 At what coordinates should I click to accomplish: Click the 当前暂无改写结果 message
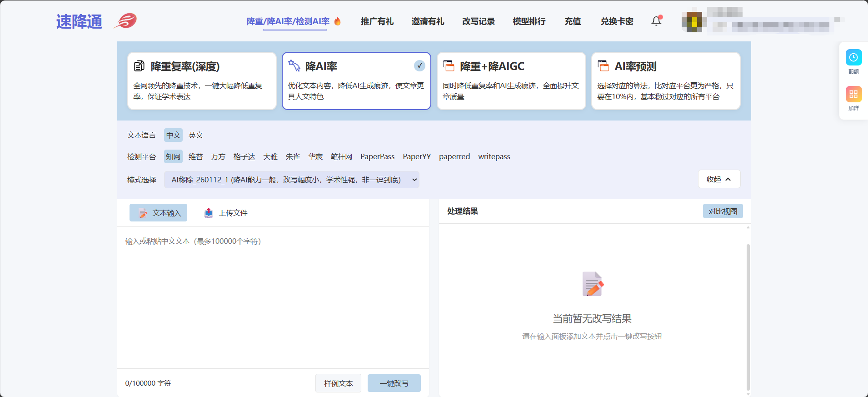coord(592,319)
